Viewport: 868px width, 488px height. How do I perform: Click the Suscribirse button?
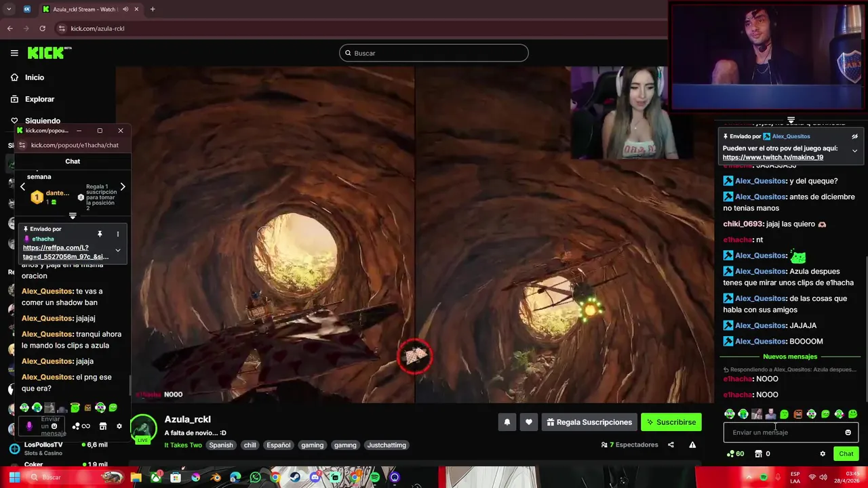coord(671,422)
